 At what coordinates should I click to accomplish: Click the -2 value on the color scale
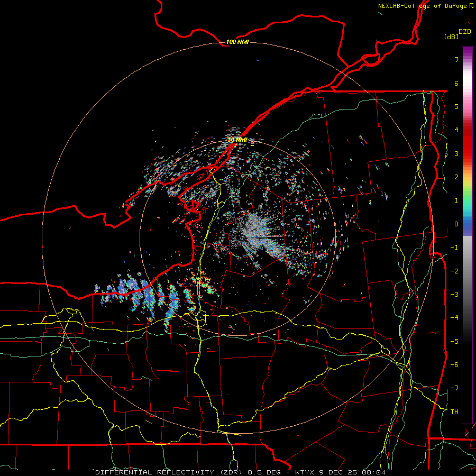(454, 271)
